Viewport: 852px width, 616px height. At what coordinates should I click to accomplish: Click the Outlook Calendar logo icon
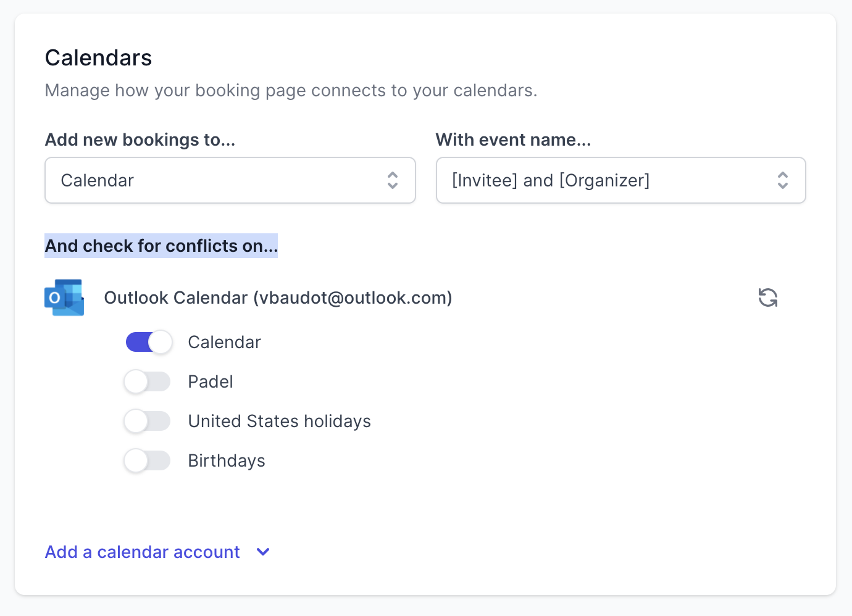pos(64,298)
